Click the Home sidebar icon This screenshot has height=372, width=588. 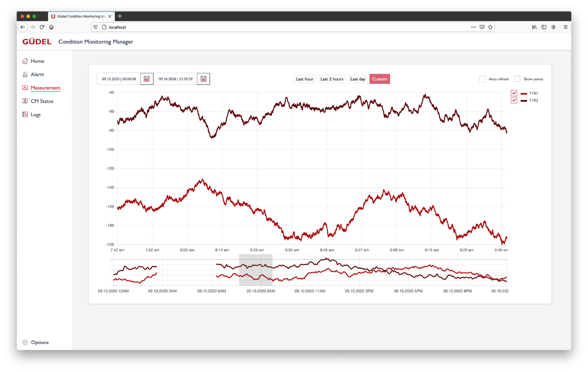coord(25,61)
